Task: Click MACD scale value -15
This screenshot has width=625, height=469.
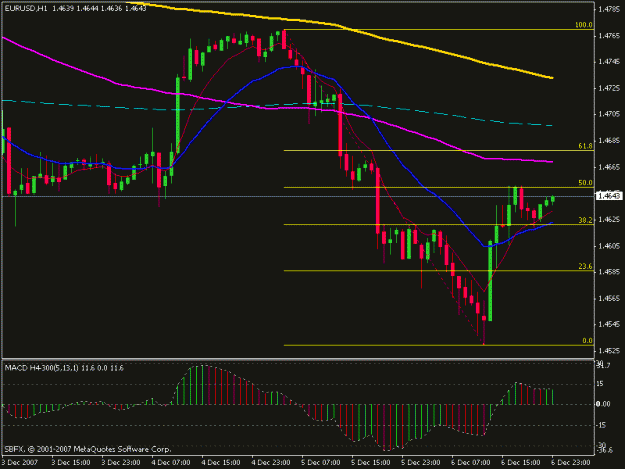Action: pos(601,425)
